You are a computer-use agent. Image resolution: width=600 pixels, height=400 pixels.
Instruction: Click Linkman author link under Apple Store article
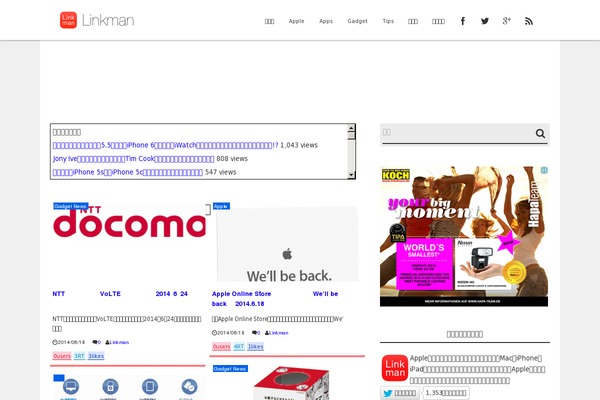pyautogui.click(x=277, y=333)
